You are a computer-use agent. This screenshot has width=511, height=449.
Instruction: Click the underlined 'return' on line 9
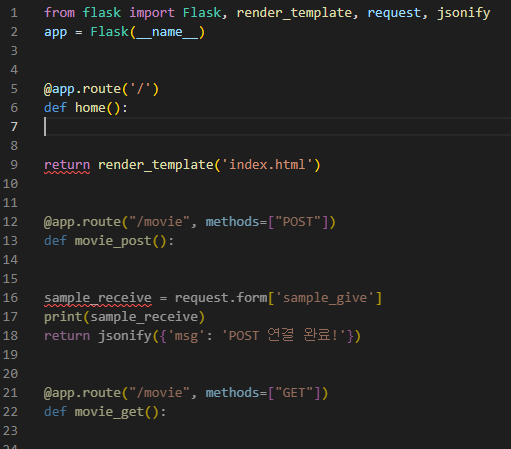(x=67, y=165)
